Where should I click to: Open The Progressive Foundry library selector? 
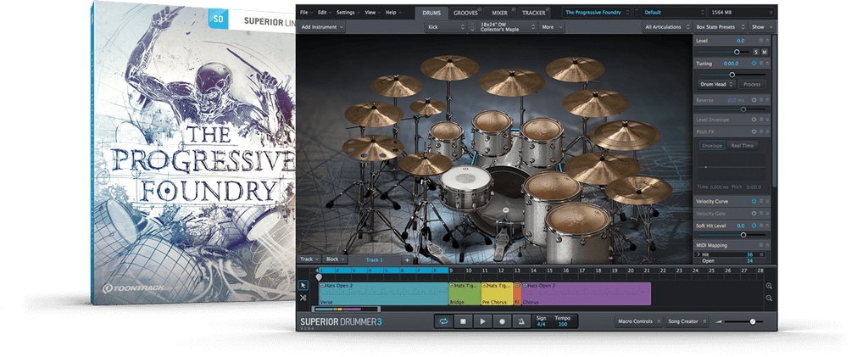[x=596, y=12]
